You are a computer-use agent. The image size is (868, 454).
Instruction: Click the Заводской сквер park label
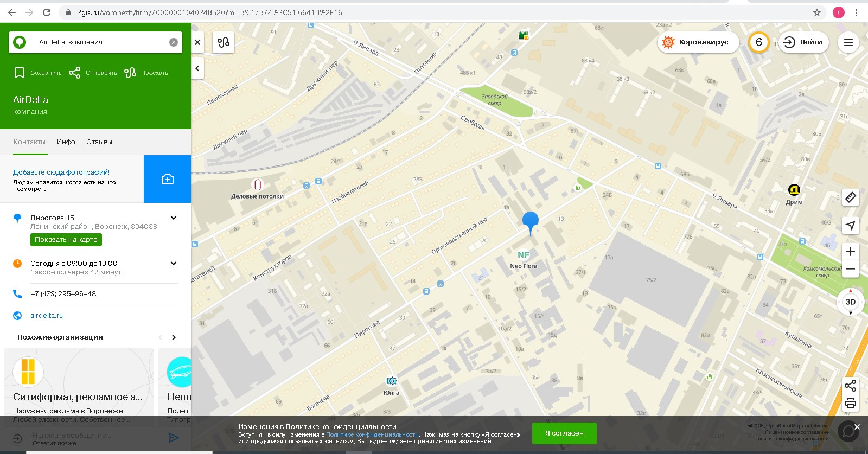point(495,100)
